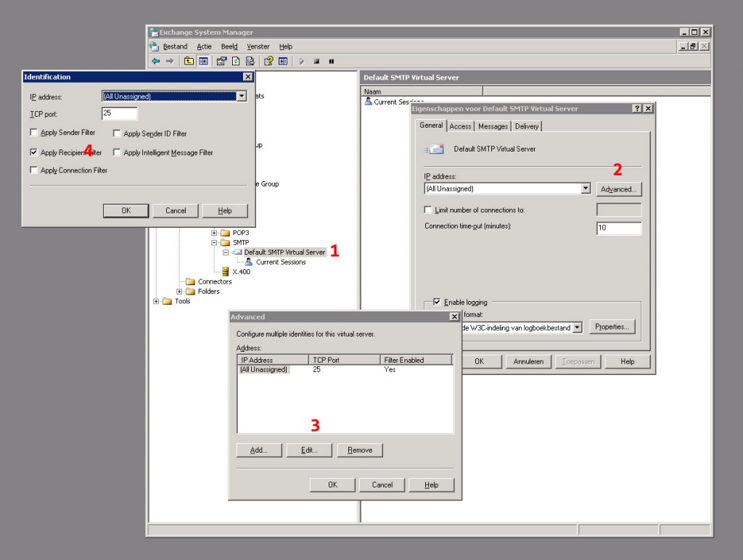
Task: Uncheck Enable logging checkbox
Action: (x=437, y=302)
